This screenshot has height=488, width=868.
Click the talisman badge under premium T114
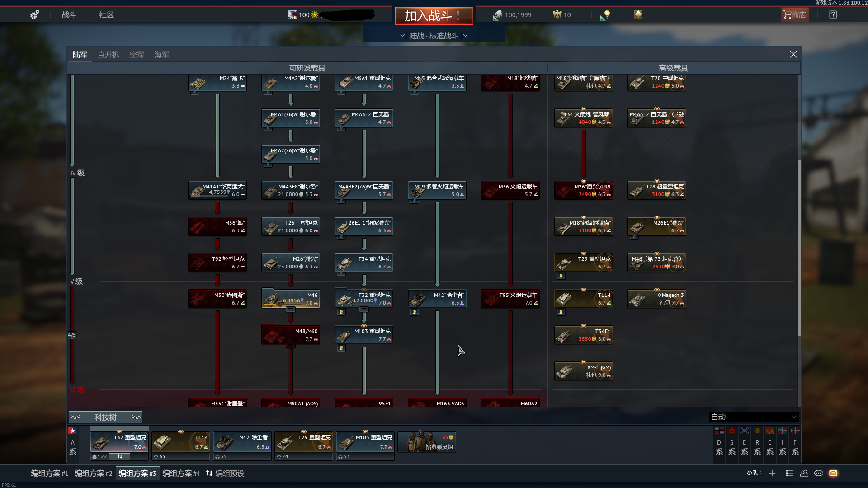click(x=561, y=312)
